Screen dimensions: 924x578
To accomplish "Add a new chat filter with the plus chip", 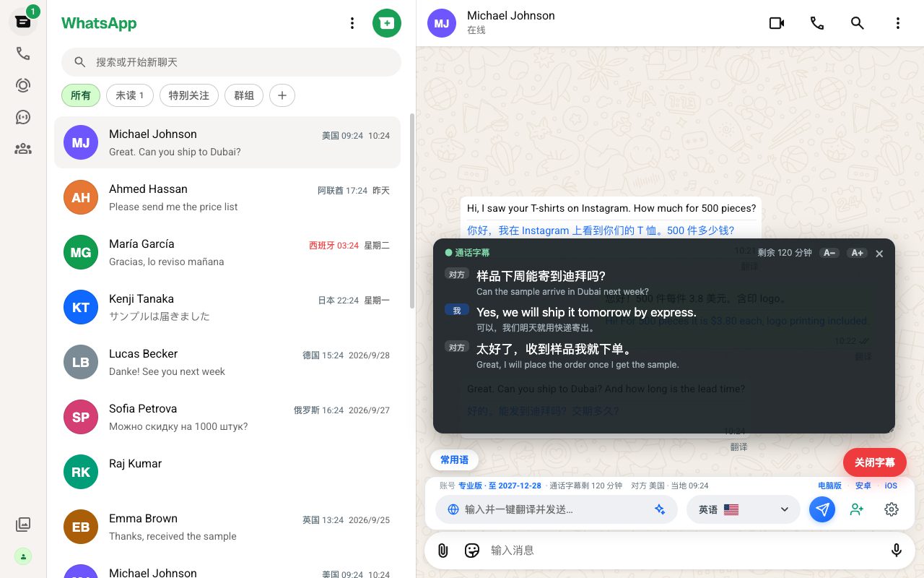I will (282, 95).
